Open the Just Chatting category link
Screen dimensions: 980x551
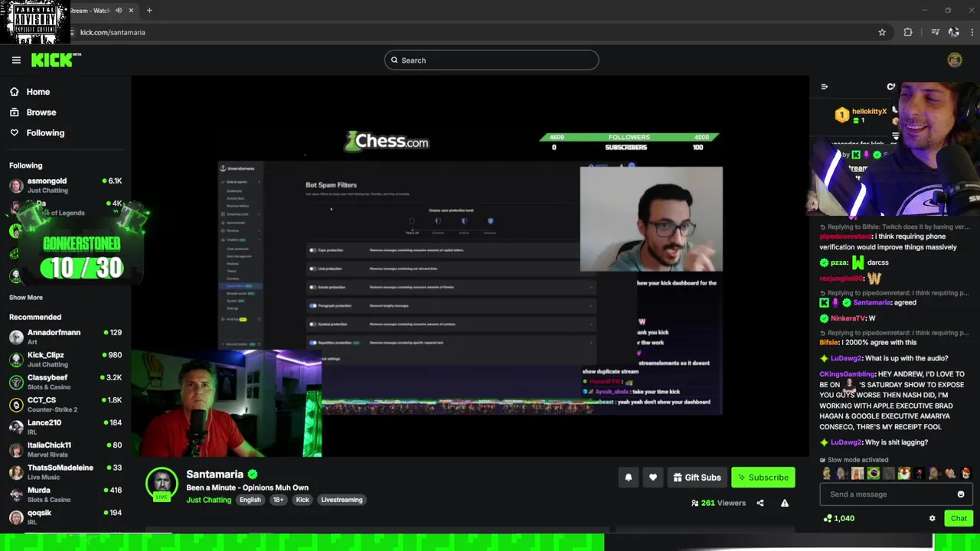[208, 500]
